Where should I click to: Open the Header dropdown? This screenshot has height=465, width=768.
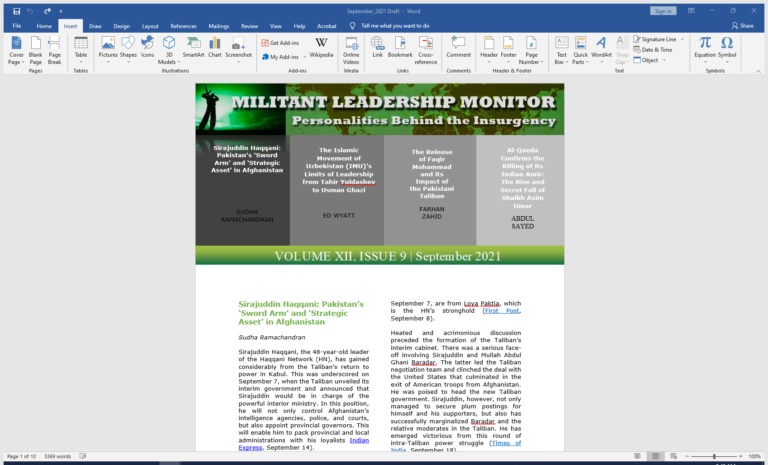pyautogui.click(x=489, y=50)
